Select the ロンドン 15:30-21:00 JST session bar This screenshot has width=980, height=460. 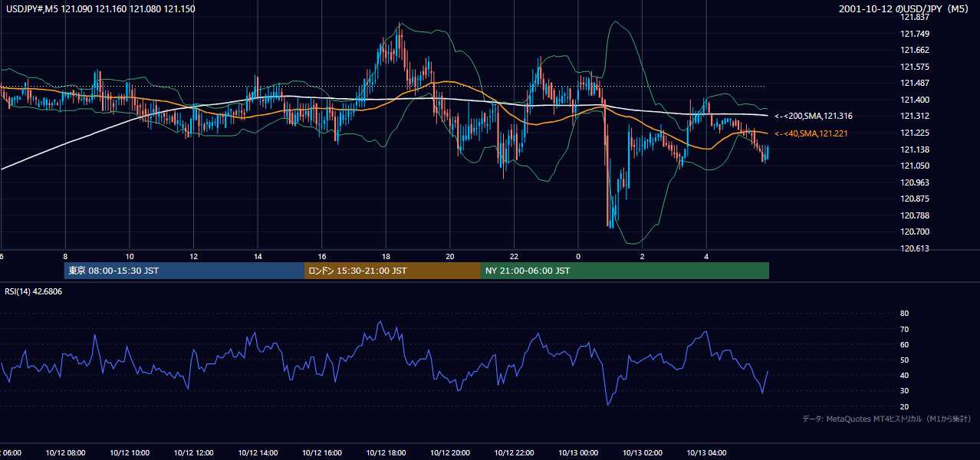(x=393, y=271)
